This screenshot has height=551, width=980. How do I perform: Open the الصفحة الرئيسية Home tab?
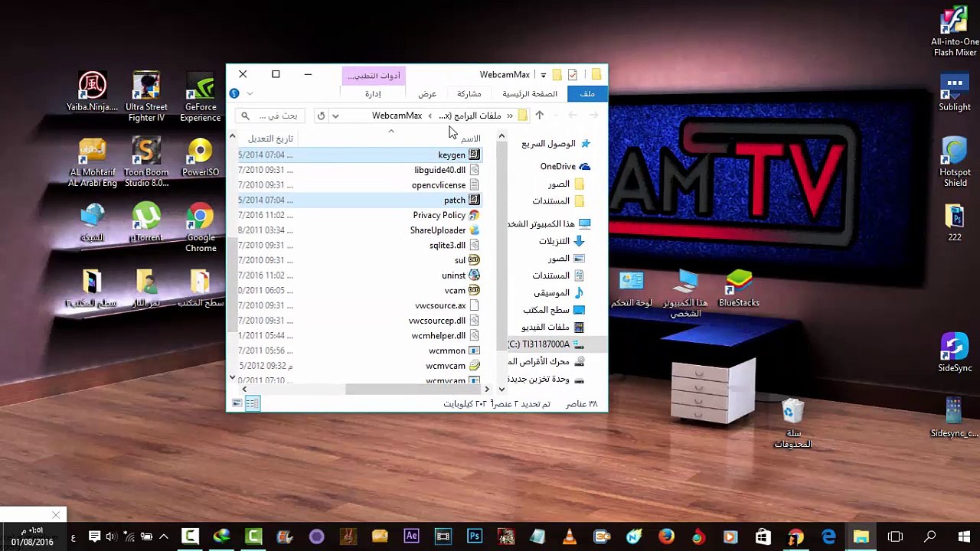click(530, 93)
